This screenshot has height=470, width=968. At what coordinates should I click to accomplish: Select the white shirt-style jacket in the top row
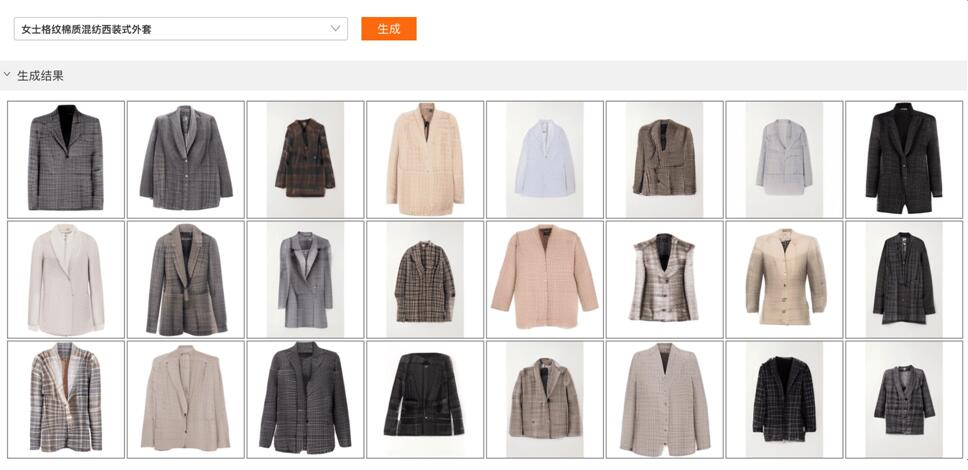[x=544, y=159]
